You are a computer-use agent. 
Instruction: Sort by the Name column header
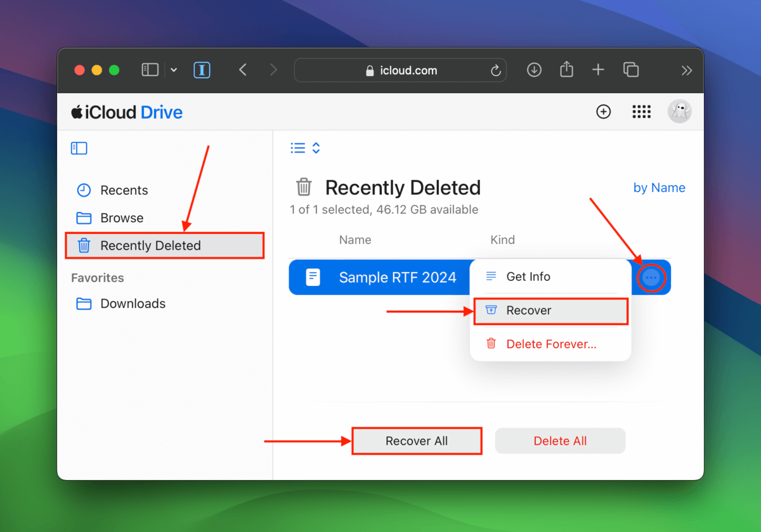[x=355, y=240]
